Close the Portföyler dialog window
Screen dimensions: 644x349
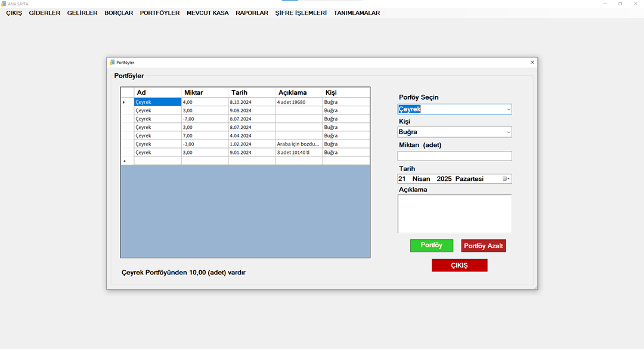532,62
